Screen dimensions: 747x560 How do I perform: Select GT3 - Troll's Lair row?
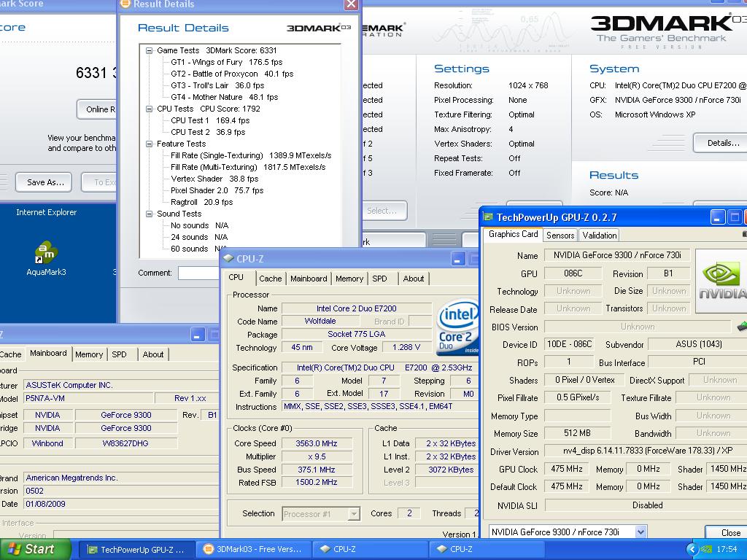(217, 85)
